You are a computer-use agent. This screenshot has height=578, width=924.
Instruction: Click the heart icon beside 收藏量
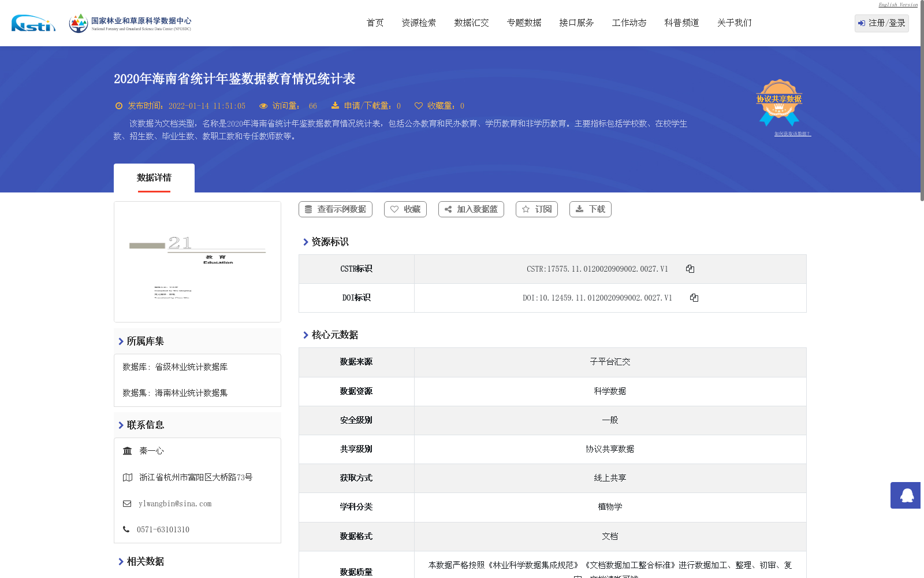click(419, 106)
